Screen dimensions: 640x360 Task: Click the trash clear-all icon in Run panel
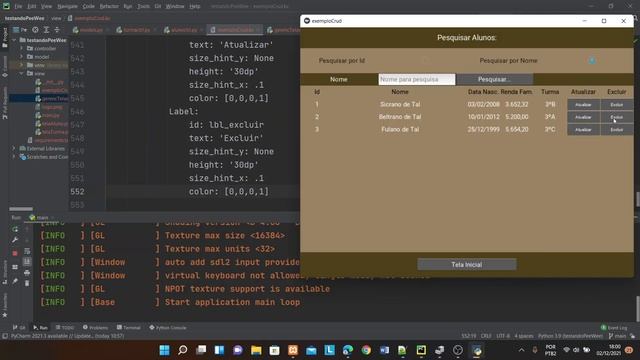coord(27,283)
